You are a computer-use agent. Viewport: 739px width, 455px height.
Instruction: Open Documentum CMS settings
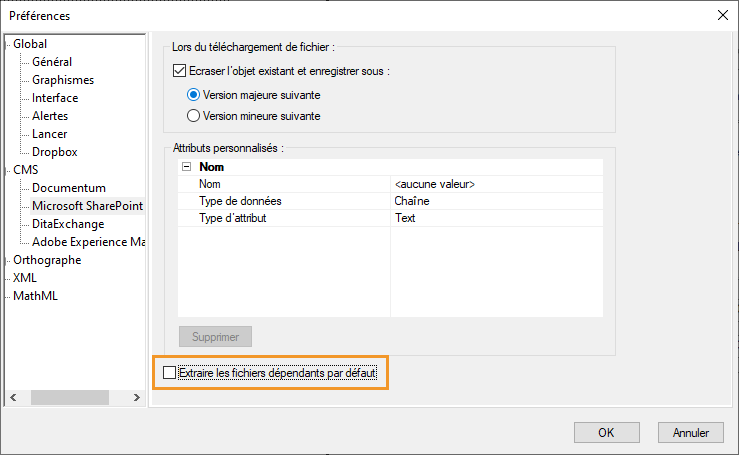68,188
